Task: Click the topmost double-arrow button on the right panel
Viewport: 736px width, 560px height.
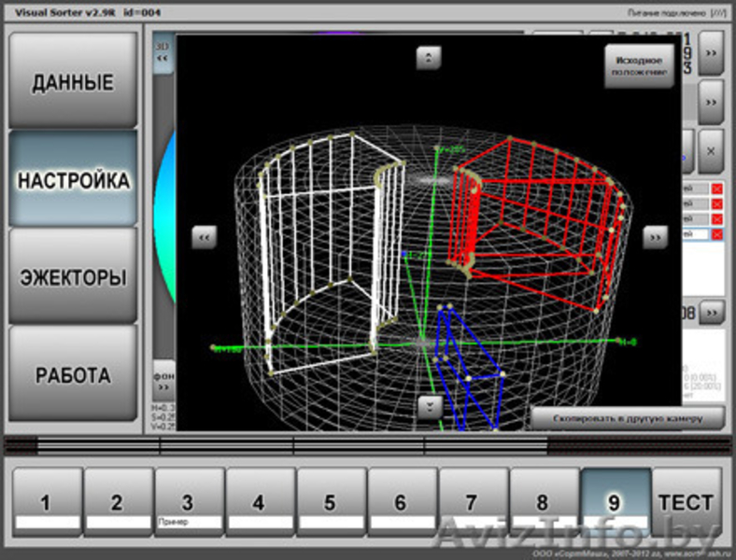Action: [x=711, y=52]
